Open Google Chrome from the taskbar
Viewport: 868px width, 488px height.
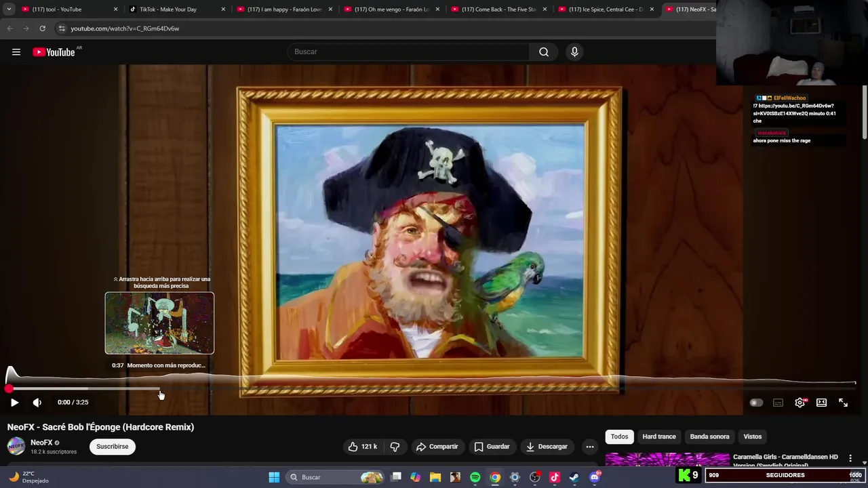click(495, 477)
